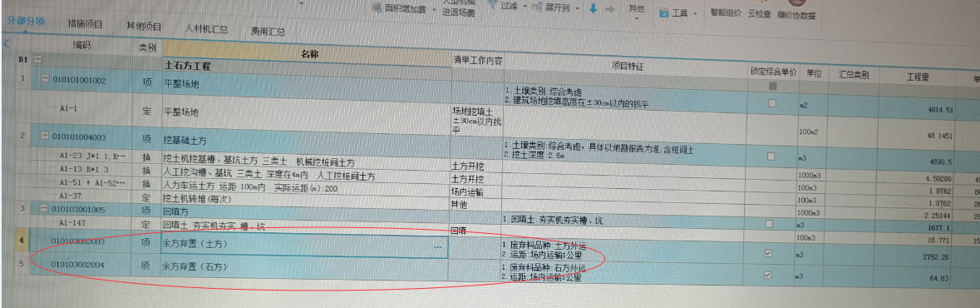Click the blue move-down arrow icon
Image resolution: width=980 pixels, height=308 pixels.
pyautogui.click(x=593, y=9)
